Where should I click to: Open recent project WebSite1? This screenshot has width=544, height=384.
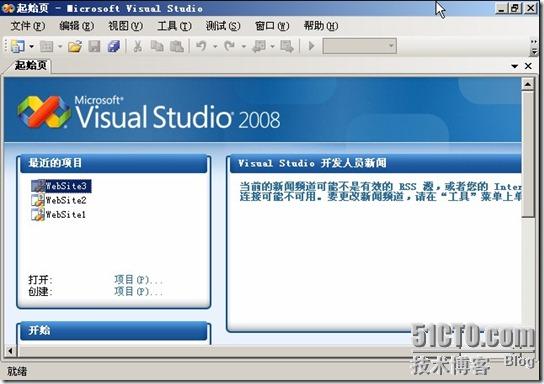pyautogui.click(x=66, y=214)
